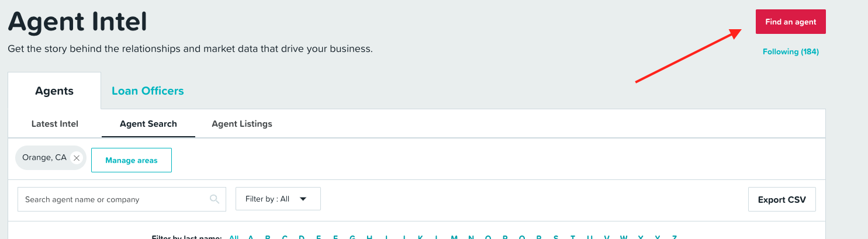Image resolution: width=868 pixels, height=239 pixels.
Task: Select the Agent Search subtab
Action: tap(148, 124)
